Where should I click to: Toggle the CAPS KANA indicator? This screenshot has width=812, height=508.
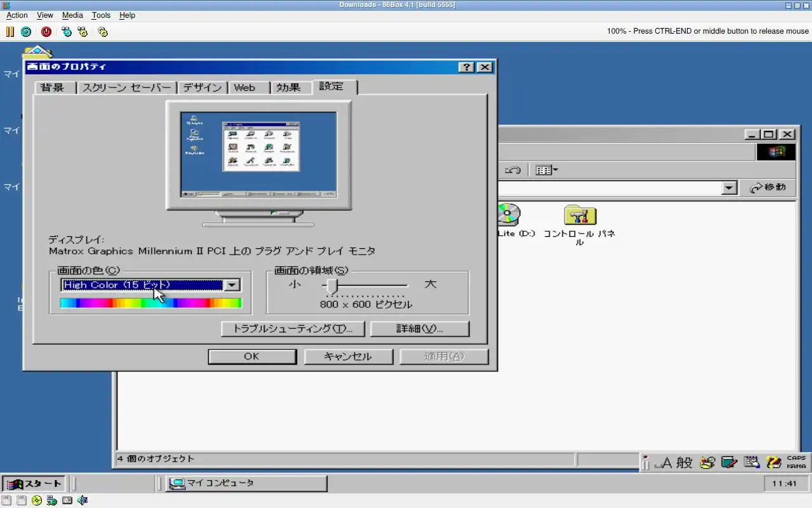[796, 462]
